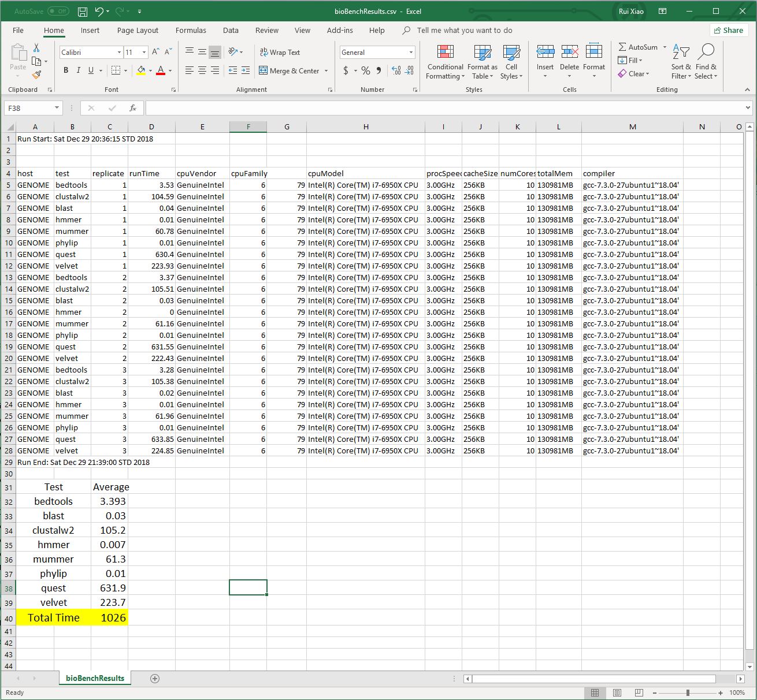Toggle AutoSave switch

pos(58,11)
